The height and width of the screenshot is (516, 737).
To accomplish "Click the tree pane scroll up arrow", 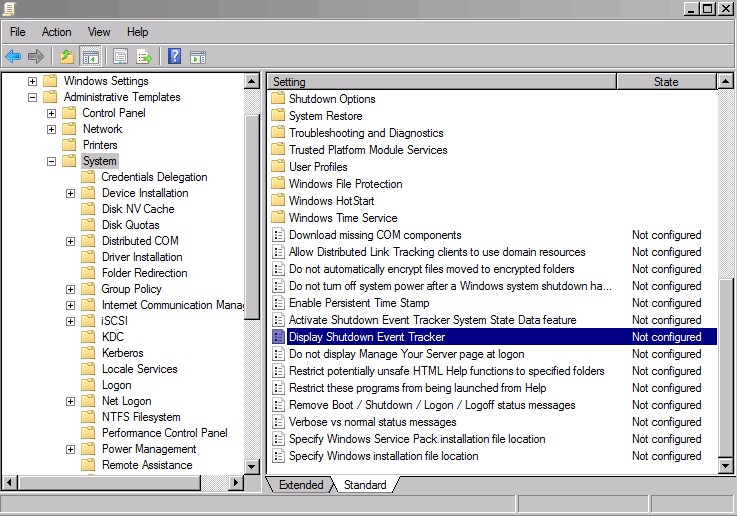I will pos(251,81).
